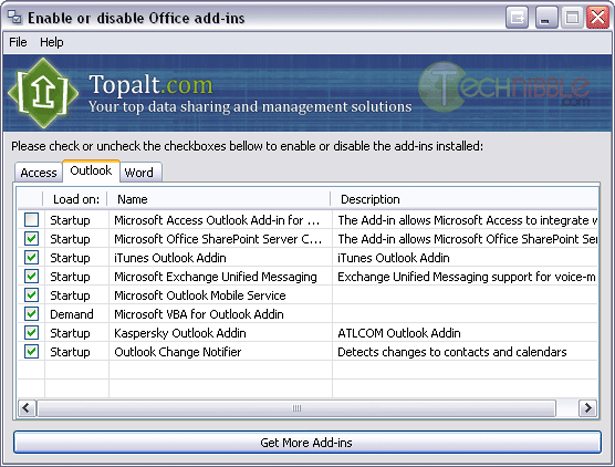
Task: Close the add-ins window
Action: tap(597, 17)
